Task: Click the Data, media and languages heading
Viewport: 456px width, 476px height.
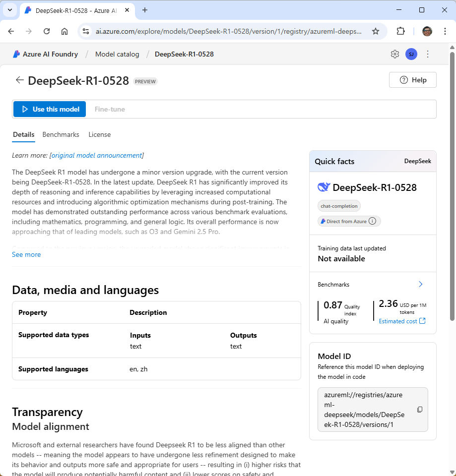Action: tap(85, 290)
